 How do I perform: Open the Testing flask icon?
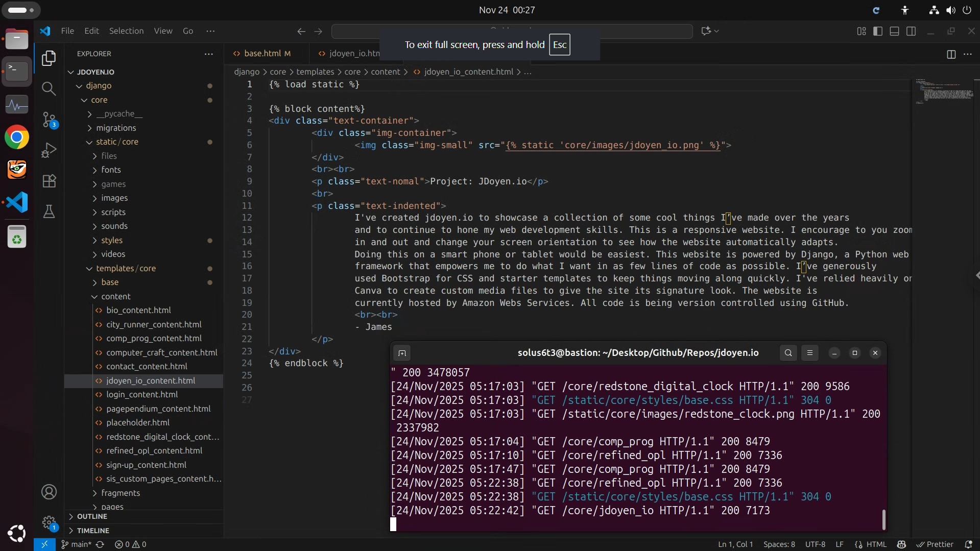pyautogui.click(x=49, y=211)
